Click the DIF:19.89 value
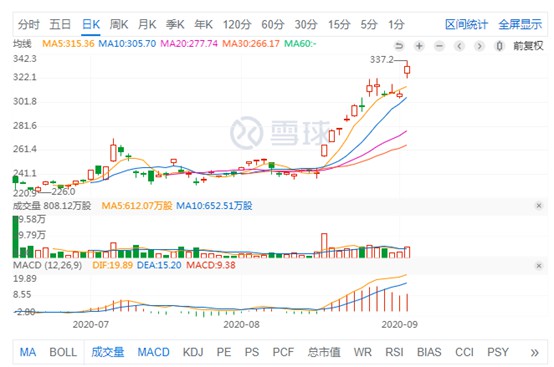 tap(112, 265)
